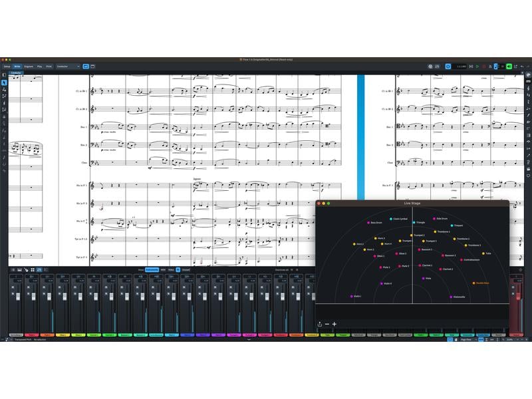Select the Timpani dot on Live Stage
The height and width of the screenshot is (399, 532).
452,225
